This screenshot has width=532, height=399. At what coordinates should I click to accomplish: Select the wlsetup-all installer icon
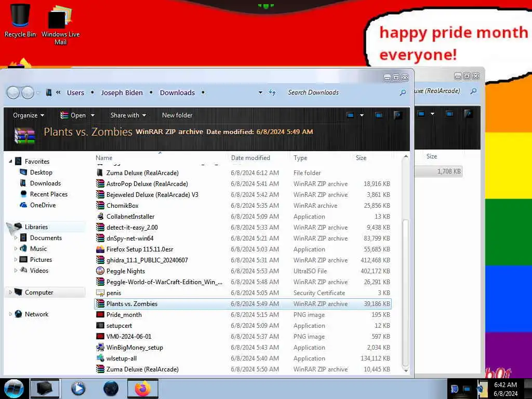point(100,358)
